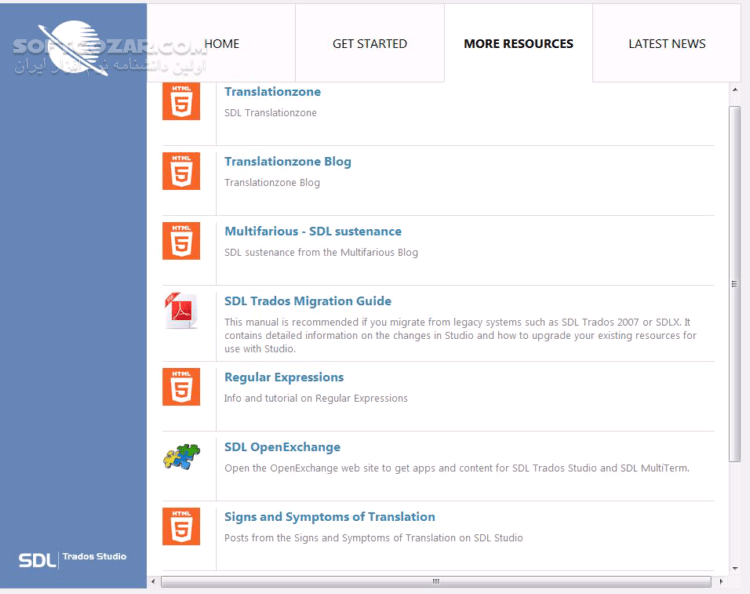Click the HTML5 icon next to Multifarious

pyautogui.click(x=181, y=241)
